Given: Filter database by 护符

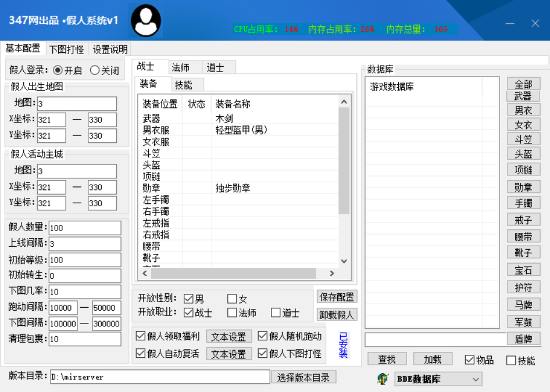Looking at the screenshot, I should tap(523, 287).
